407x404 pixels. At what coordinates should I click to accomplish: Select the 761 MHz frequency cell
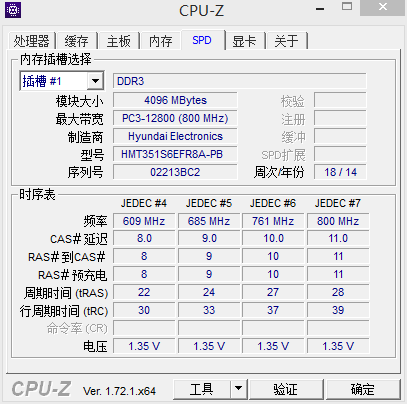[x=273, y=221]
